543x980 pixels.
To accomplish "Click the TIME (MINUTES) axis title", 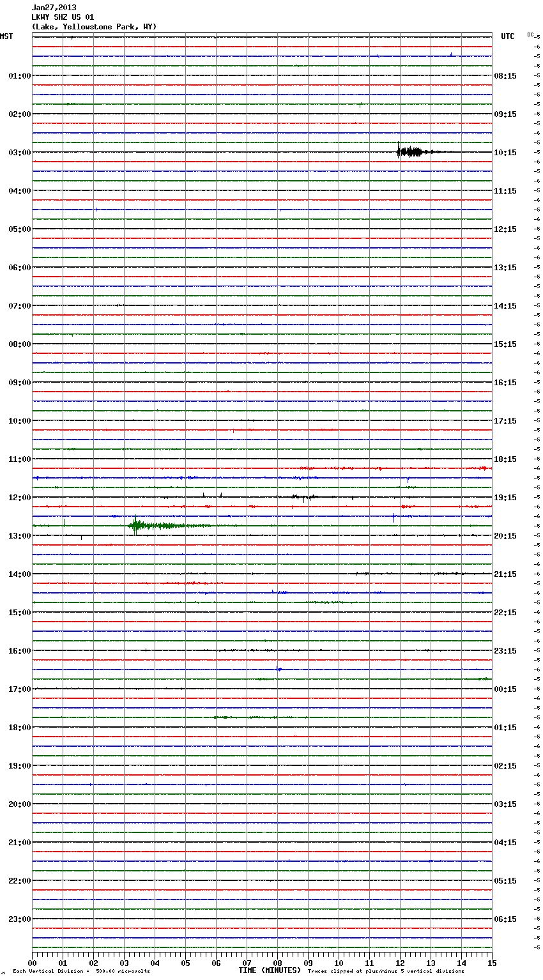I will (x=270, y=970).
